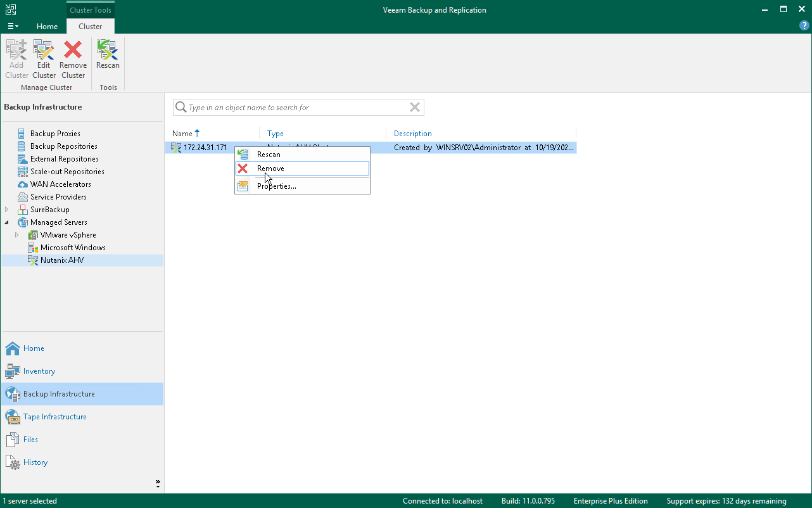Open the Inventory navigation view
Screen dimensions: 812x508
82,371
